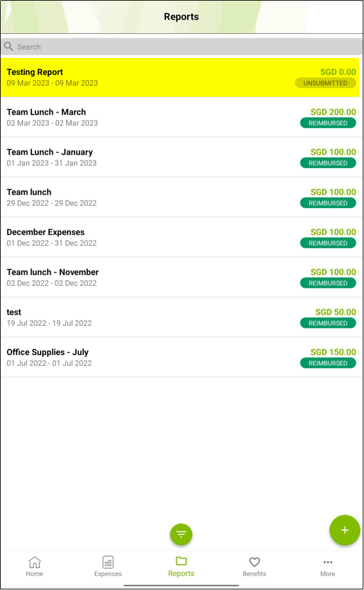The image size is (364, 590).
Task: Tap the green plus add report button
Action: pos(344,530)
